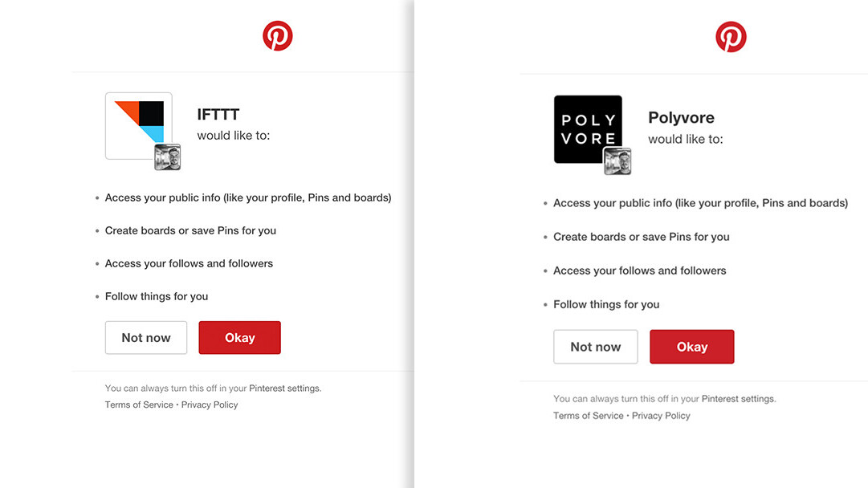Click the Pinterest logo above the IFTTT dialog

point(278,36)
